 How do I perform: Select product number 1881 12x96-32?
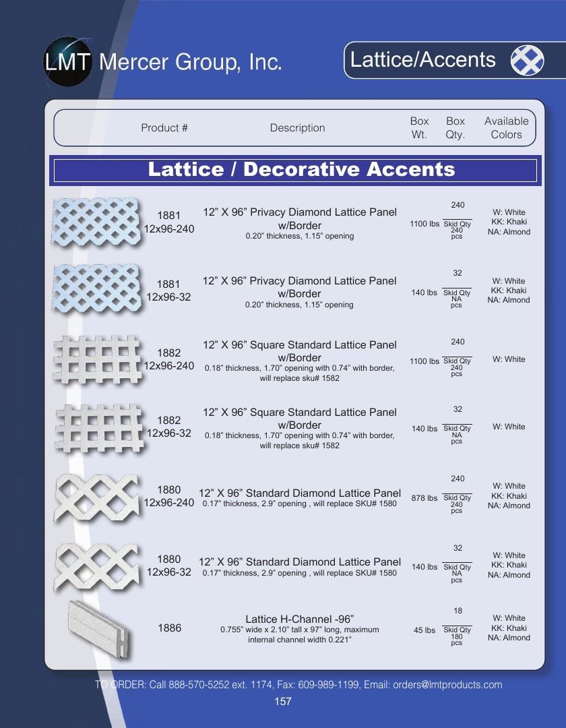(169, 290)
